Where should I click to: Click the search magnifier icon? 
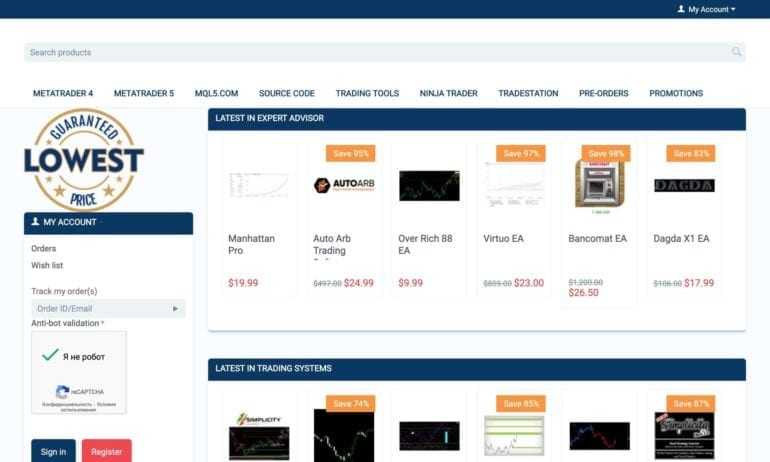736,52
